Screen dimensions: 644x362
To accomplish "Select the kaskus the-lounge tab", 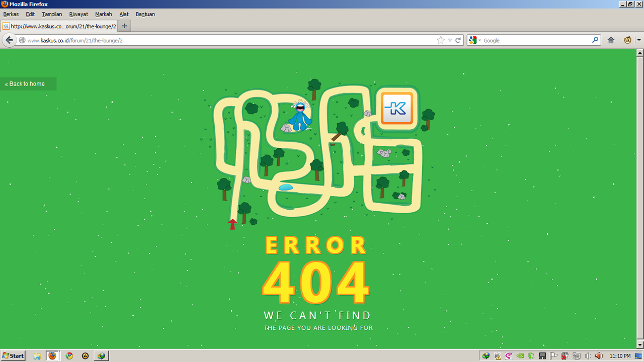I will click(59, 26).
